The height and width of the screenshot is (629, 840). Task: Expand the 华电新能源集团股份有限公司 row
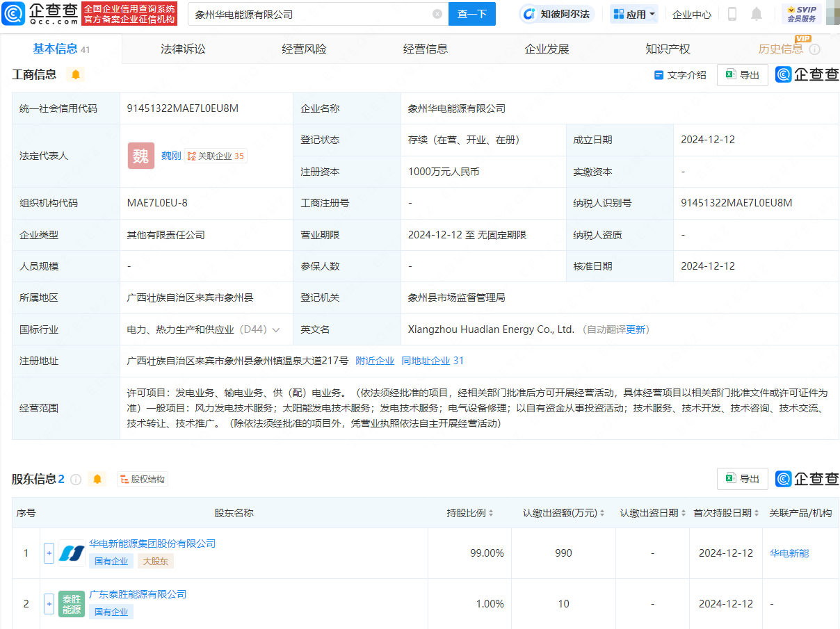[x=49, y=553]
